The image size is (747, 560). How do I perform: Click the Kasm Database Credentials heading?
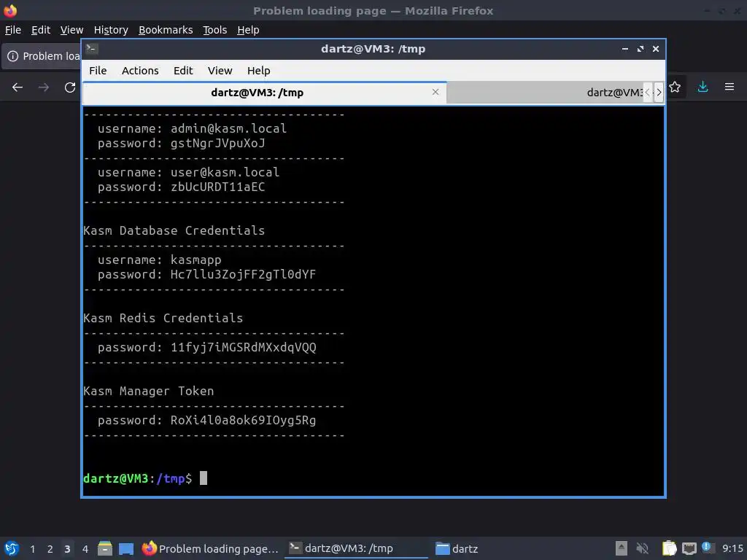pyautogui.click(x=174, y=230)
